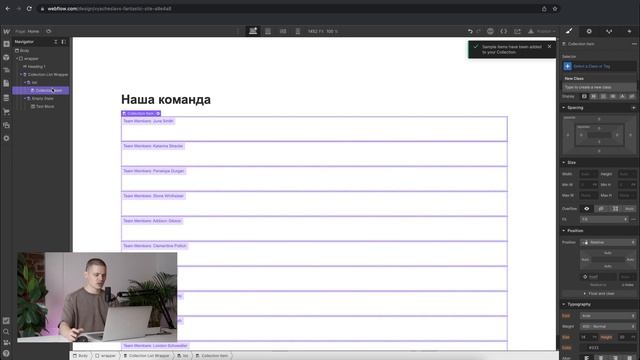Viewport: 640px width, 360px height.
Task: Open the status check icon in top bar
Action: click(x=490, y=31)
